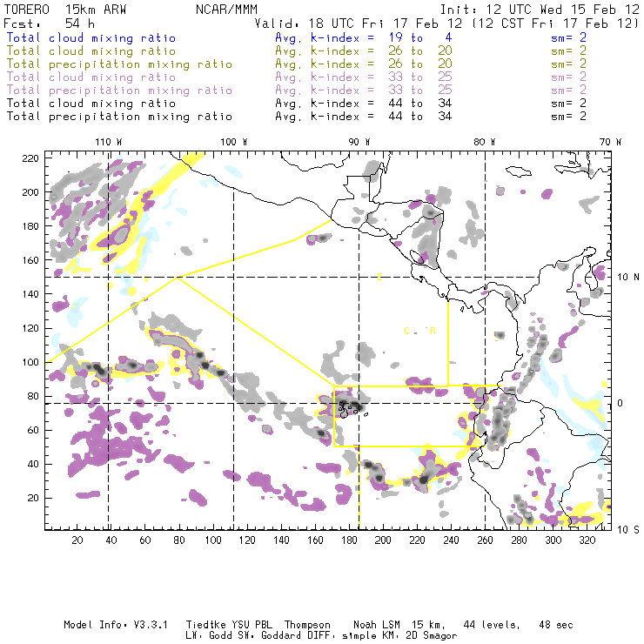Click the 'Valid: 18 UTC Fri 17 Feb 12' text
This screenshot has height=644, width=644.
click(x=359, y=23)
